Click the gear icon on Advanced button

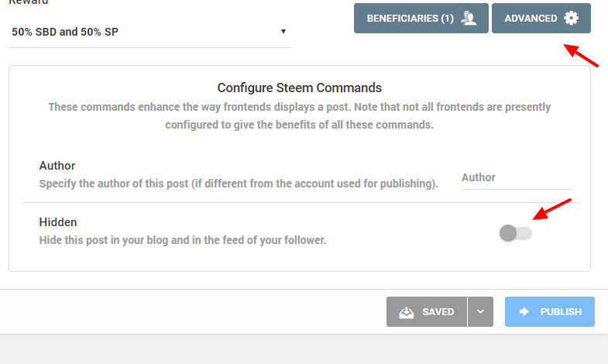click(x=571, y=19)
